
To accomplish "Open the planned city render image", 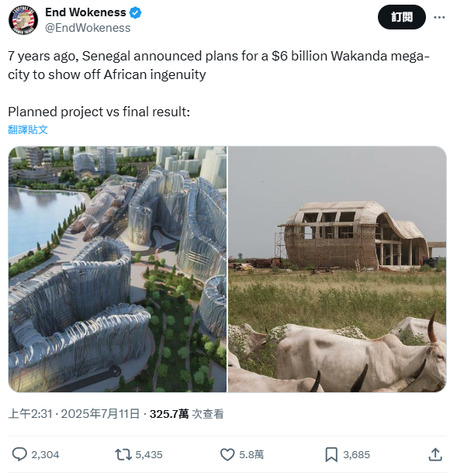I will click(x=118, y=269).
